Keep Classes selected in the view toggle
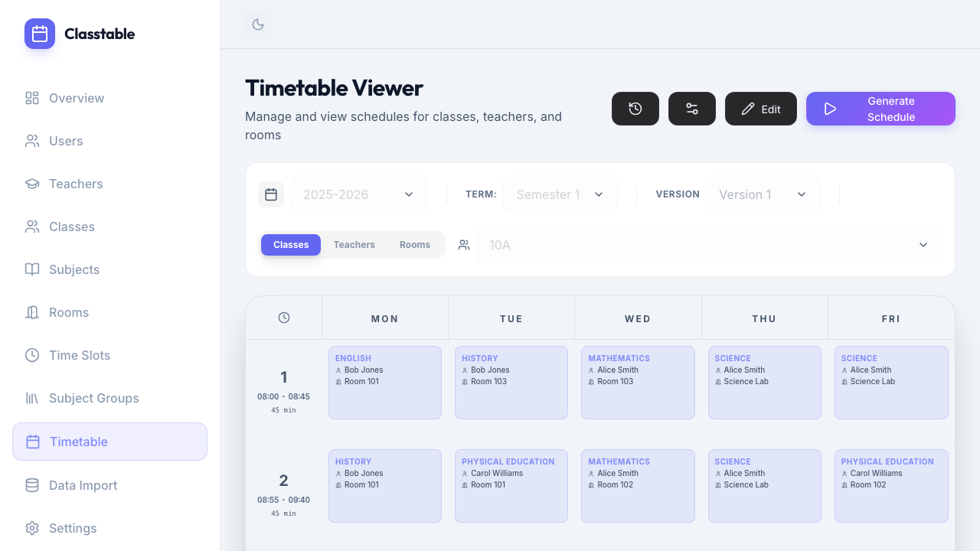 click(290, 245)
